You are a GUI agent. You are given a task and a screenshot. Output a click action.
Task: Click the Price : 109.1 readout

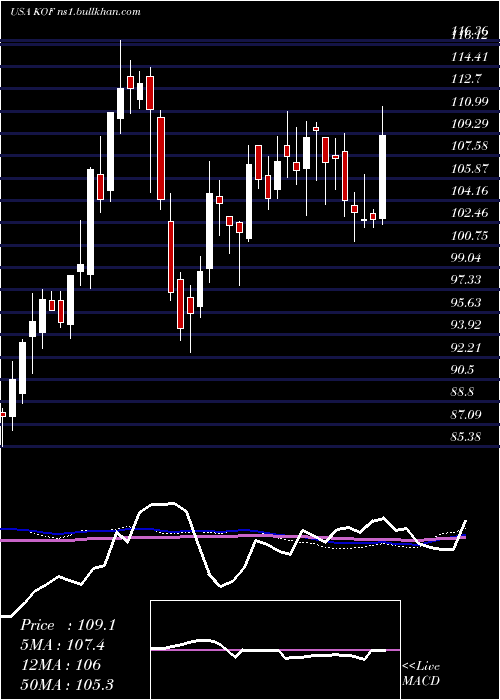(68, 625)
